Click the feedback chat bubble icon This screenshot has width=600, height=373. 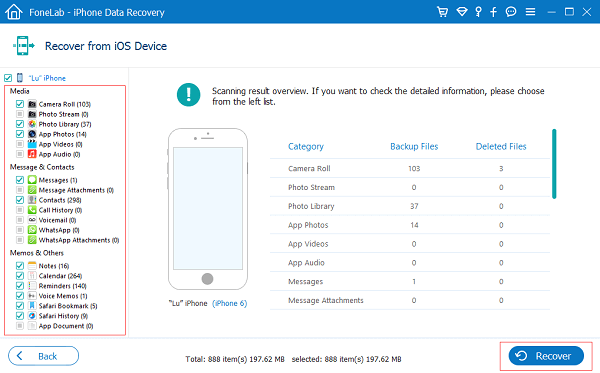[x=511, y=12]
